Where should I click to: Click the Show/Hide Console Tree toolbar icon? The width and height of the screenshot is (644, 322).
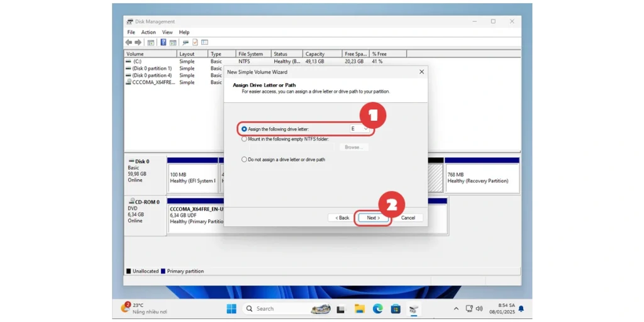tap(151, 42)
